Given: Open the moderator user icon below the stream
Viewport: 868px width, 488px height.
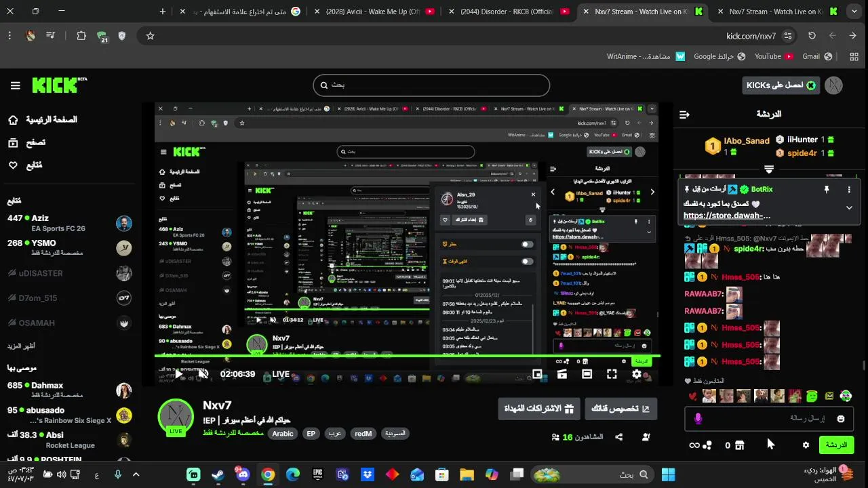Looking at the screenshot, I should [x=646, y=437].
